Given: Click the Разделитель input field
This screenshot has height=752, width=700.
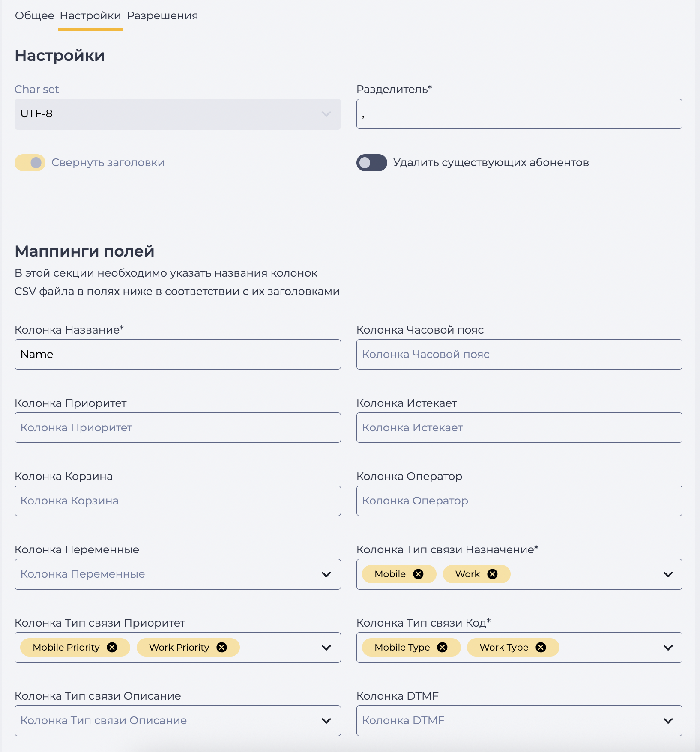Looking at the screenshot, I should coord(519,114).
